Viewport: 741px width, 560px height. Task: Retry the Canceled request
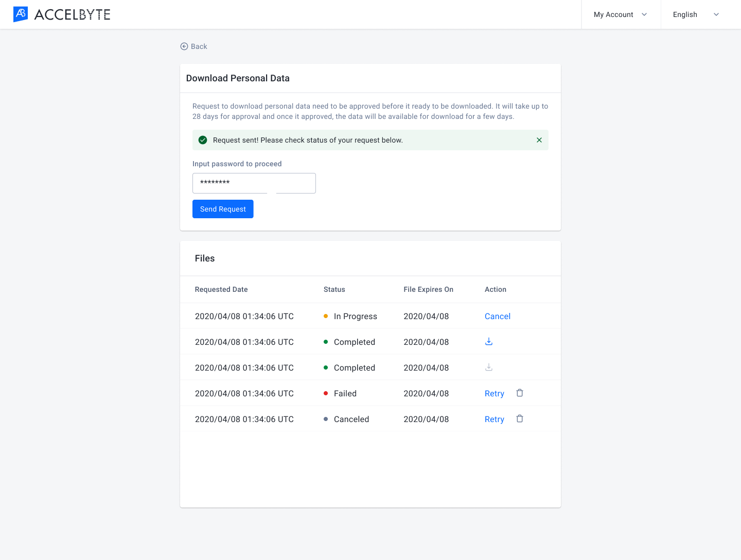pos(495,419)
